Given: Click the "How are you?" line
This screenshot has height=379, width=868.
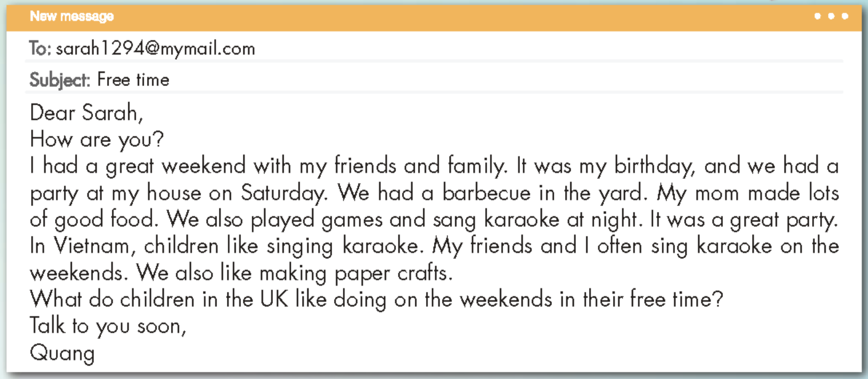Looking at the screenshot, I should point(96,140).
